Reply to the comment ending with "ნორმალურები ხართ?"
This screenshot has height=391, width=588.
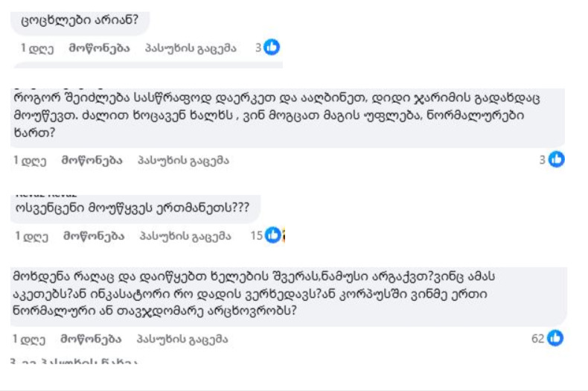pyautogui.click(x=183, y=160)
